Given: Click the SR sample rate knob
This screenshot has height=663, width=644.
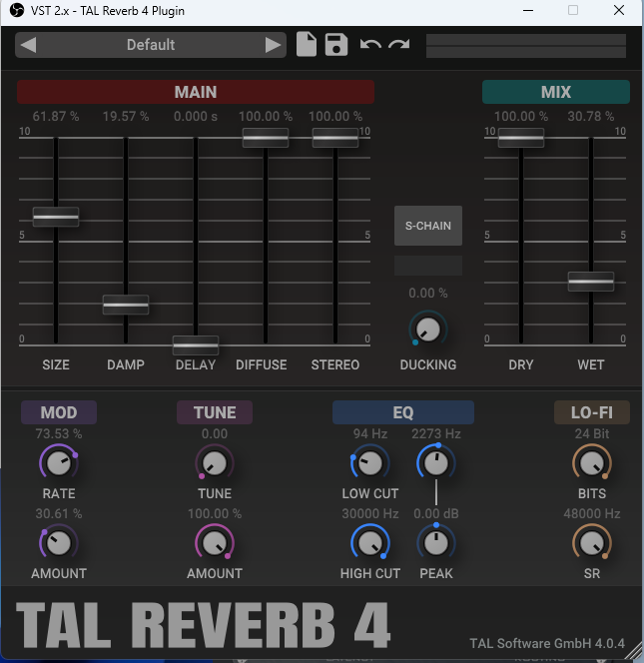Looking at the screenshot, I should (591, 542).
